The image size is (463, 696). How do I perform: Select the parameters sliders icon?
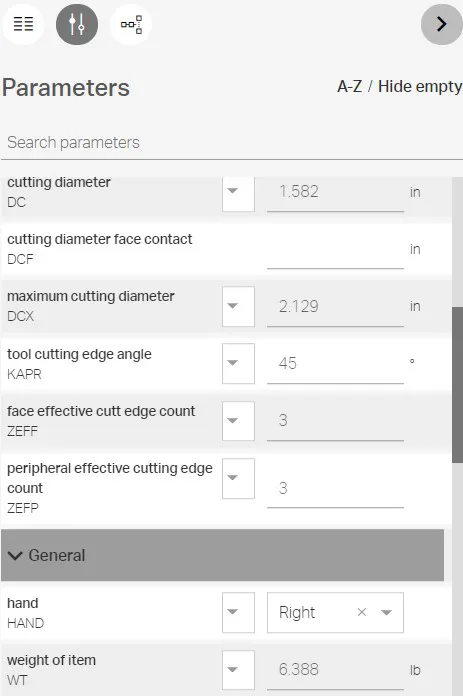coord(77,24)
